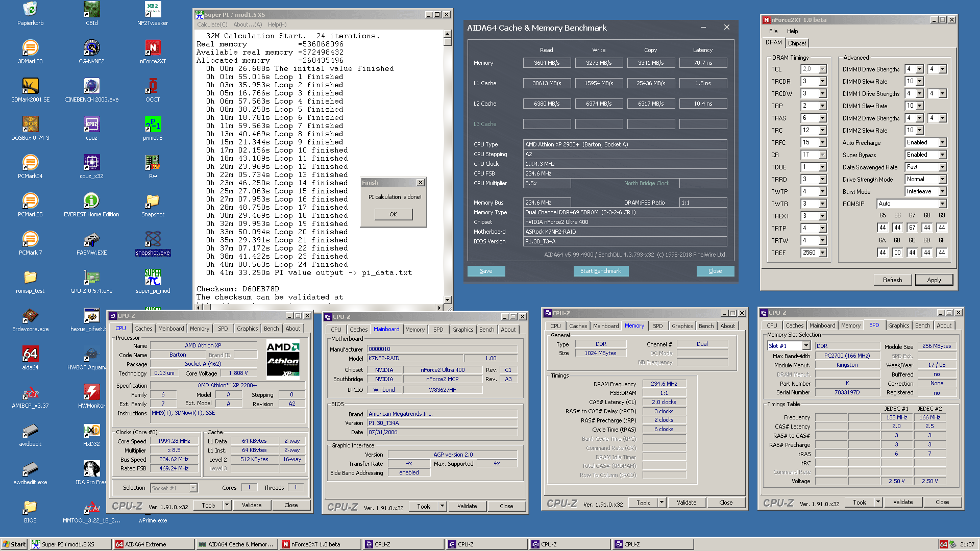
Task: Open the ROMSIP Auto dropdown
Action: tap(942, 204)
